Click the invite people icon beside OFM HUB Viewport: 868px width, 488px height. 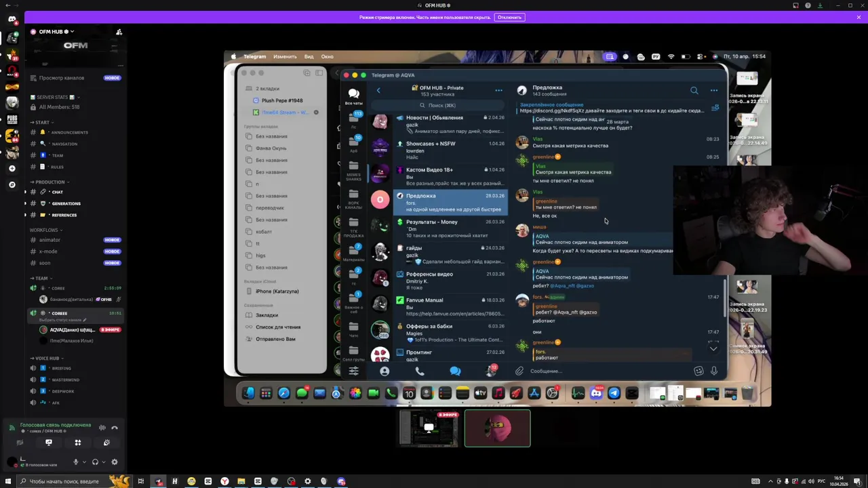coord(119,32)
